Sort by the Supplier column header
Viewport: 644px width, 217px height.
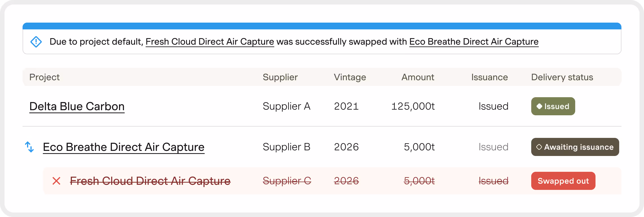[x=280, y=77]
